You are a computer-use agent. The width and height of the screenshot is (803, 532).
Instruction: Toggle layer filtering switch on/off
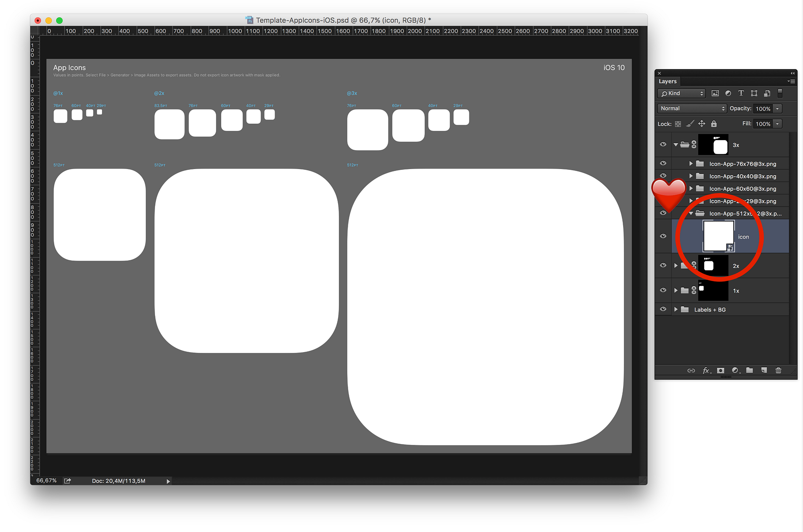point(780,93)
